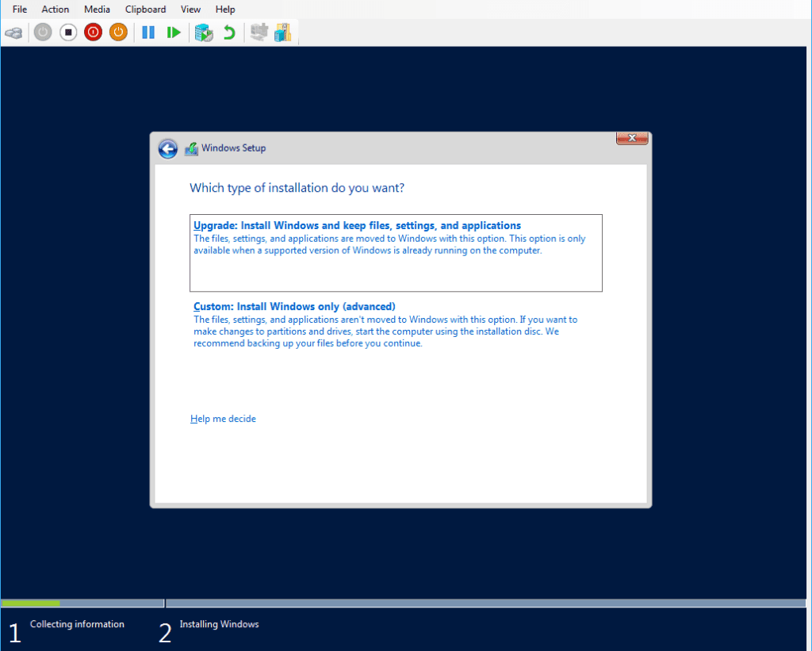The image size is (812, 651).
Task: Click the Share toolbar icon
Action: pyautogui.click(x=283, y=32)
